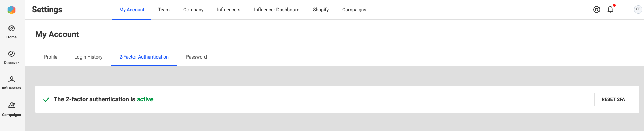Open Campaigns from the sidebar
This screenshot has height=131, width=644.
pos(12,109)
